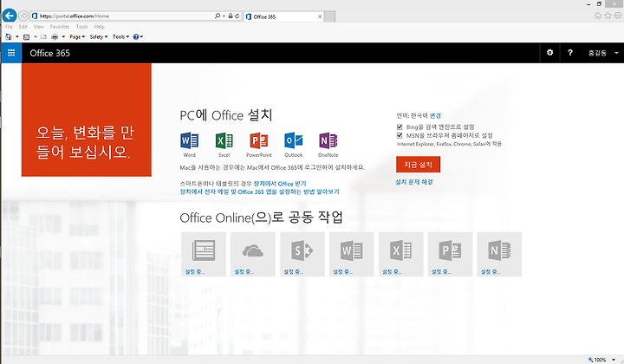Click the browser forward arrow

[x=23, y=16]
